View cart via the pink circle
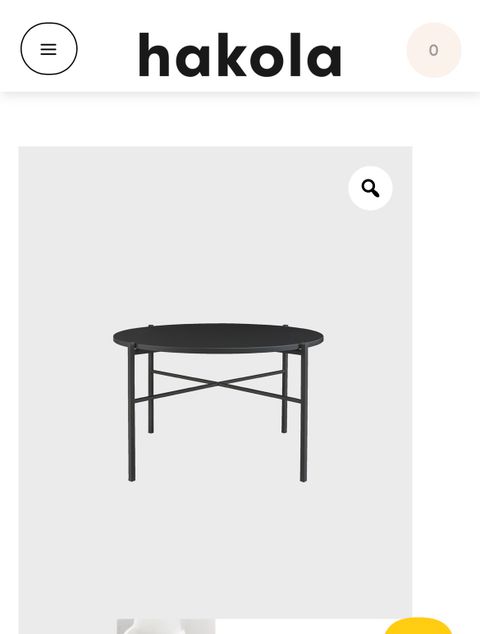This screenshot has width=480, height=634. [x=434, y=50]
